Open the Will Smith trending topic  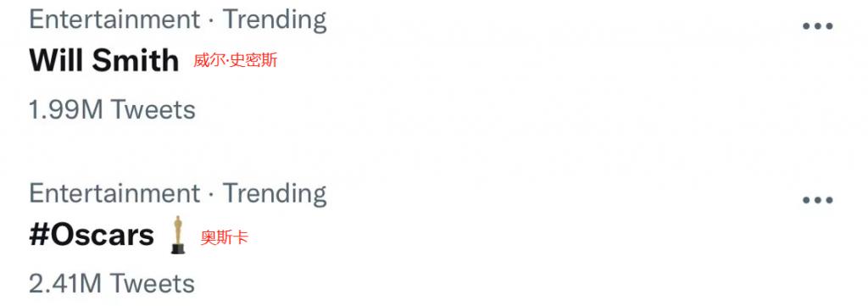pyautogui.click(x=103, y=60)
